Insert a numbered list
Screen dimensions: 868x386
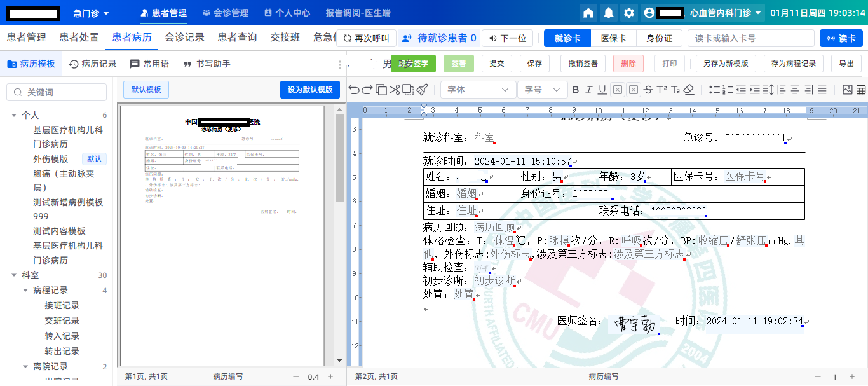(x=728, y=90)
